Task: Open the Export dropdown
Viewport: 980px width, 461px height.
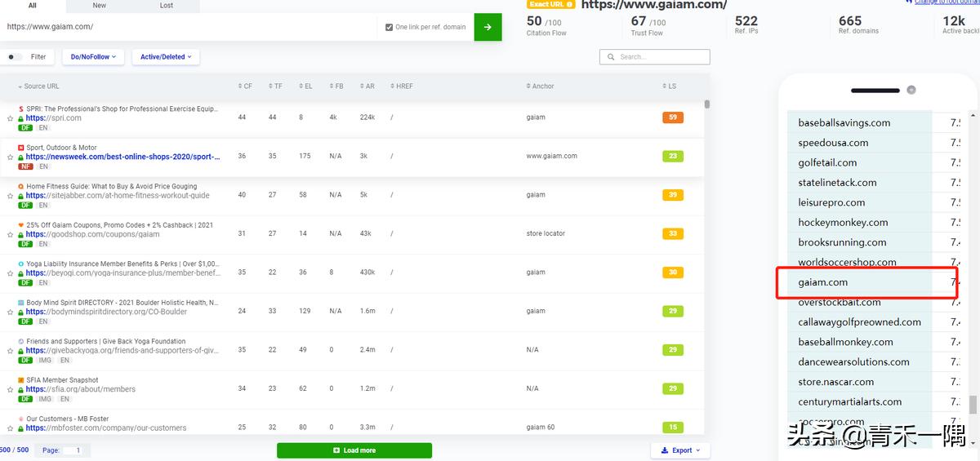Action: (680, 450)
